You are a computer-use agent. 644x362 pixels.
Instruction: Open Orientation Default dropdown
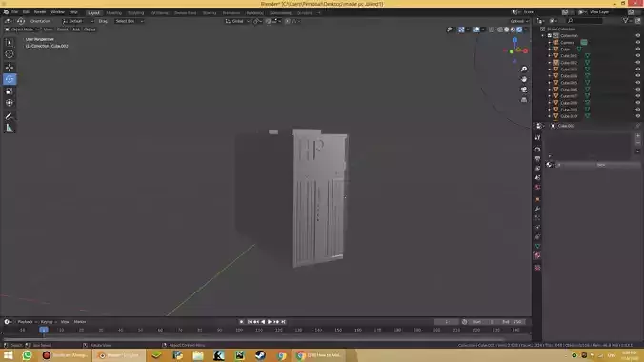[x=77, y=21]
